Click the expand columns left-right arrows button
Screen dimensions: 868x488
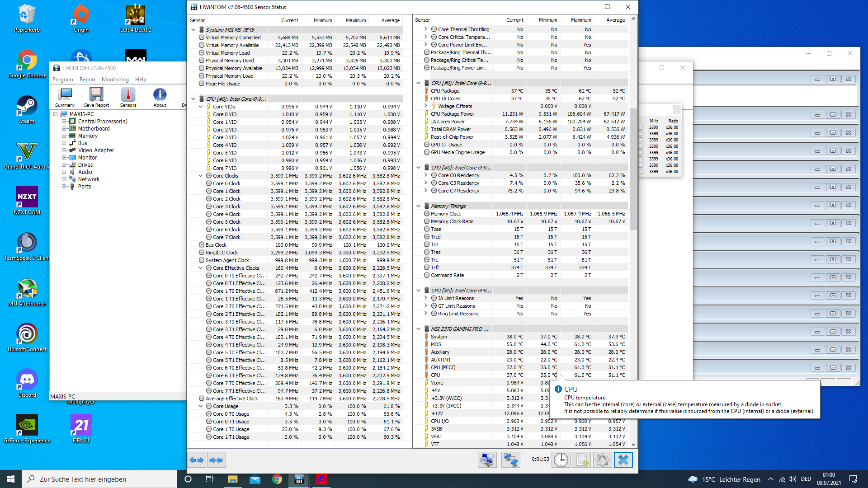(x=197, y=460)
